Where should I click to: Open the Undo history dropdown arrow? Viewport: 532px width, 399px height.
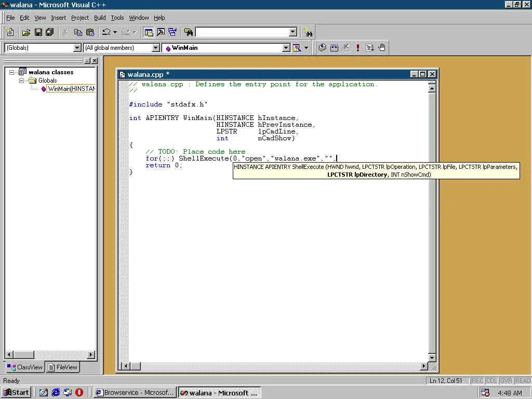pyautogui.click(x=115, y=32)
